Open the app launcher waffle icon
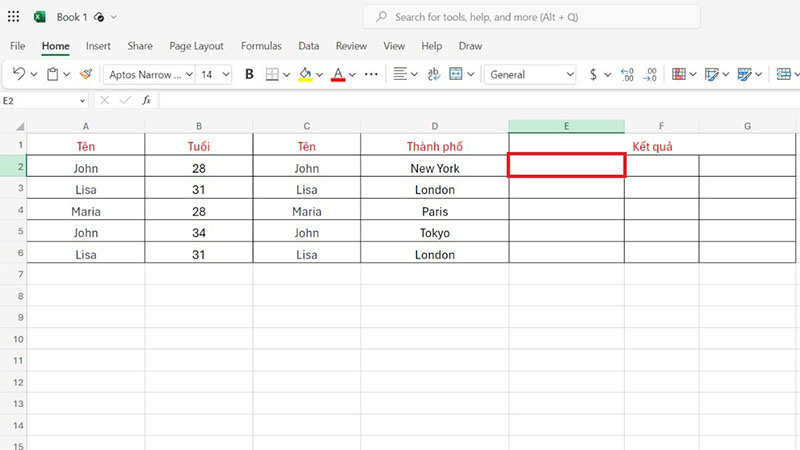The width and height of the screenshot is (800, 450). coord(13,17)
